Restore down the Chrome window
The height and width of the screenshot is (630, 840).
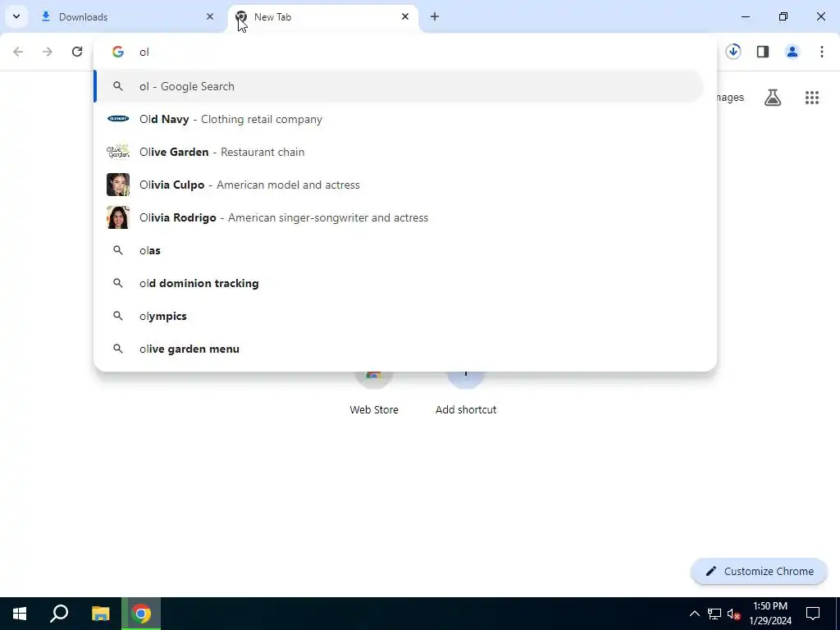(x=783, y=16)
